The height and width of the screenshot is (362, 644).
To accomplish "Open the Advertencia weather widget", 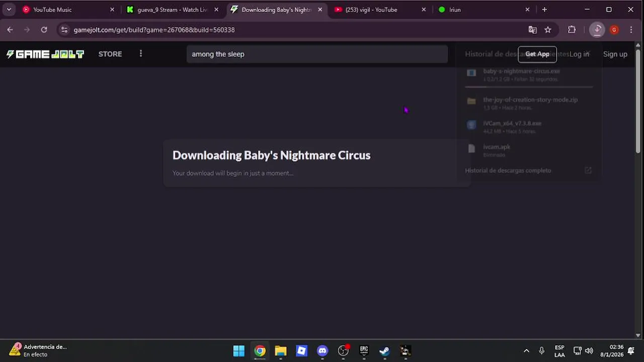I will 38,350.
